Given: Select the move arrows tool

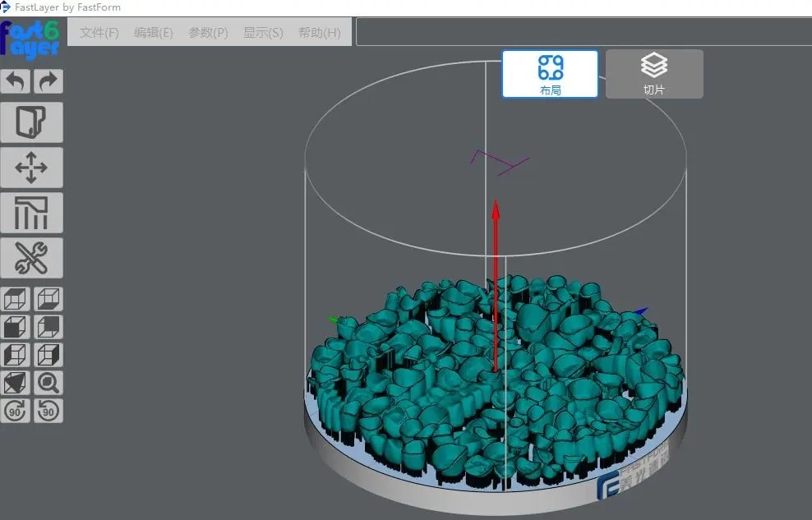Looking at the screenshot, I should point(32,168).
